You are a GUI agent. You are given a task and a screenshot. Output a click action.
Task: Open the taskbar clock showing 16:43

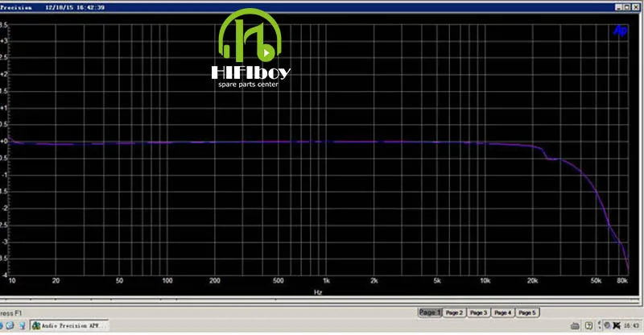click(631, 325)
